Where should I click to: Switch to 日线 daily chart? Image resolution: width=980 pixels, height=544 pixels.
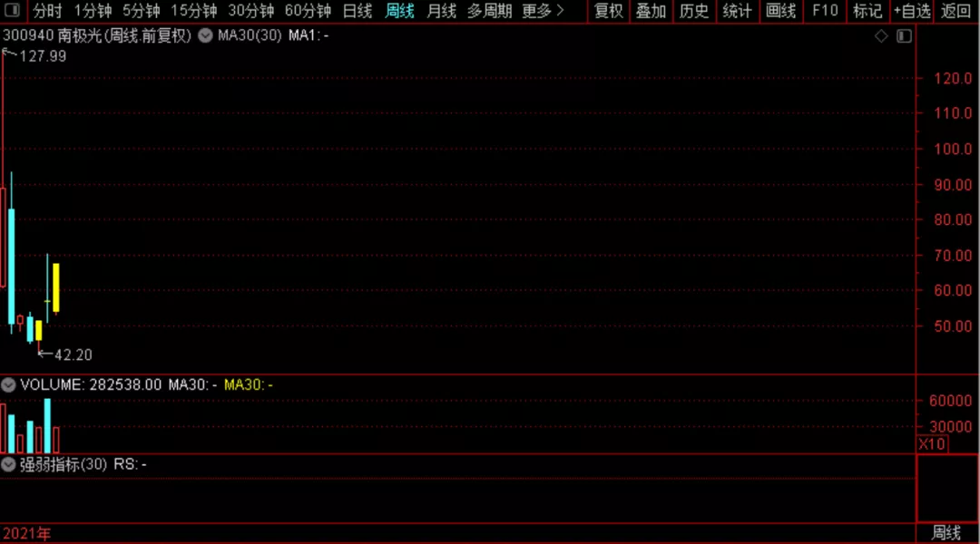tap(358, 11)
